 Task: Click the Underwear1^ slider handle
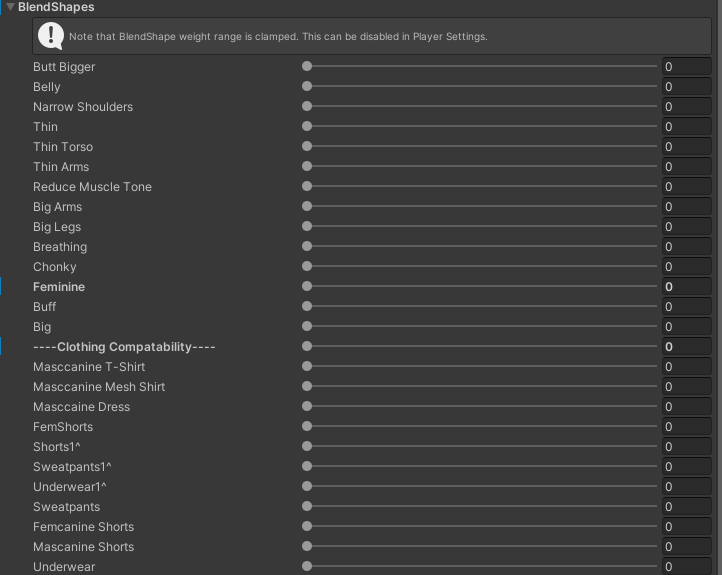307,487
